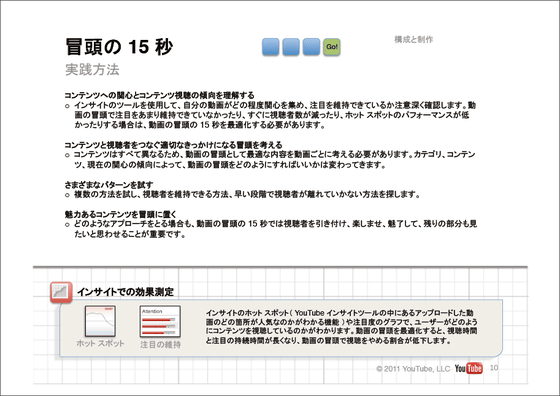Click the 魅力あるコンテンツを冒頭に置く heading
Image resolution: width=560 pixels, height=396 pixels.
[120, 214]
